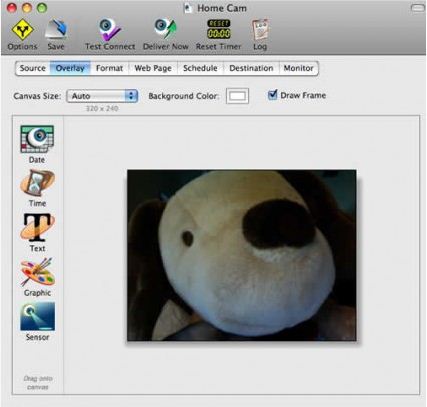Select the Time overlay hourglass icon

[x=37, y=183]
